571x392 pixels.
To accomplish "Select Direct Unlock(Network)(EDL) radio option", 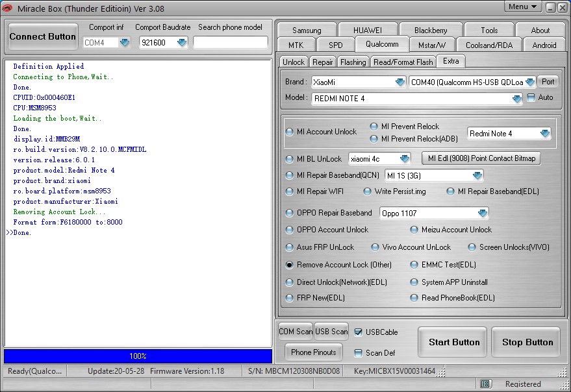I will [290, 282].
